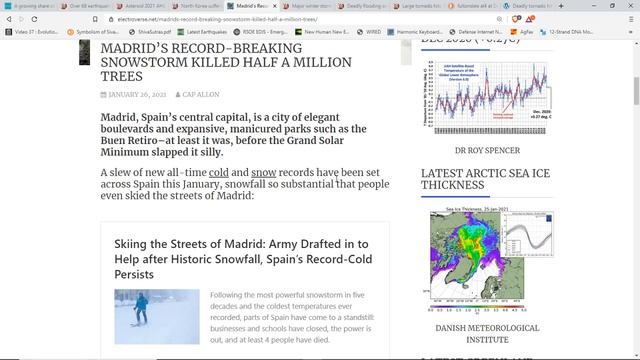Click the bold intro paragraph about Madrid
This screenshot has height=360, width=640.
(x=233, y=135)
